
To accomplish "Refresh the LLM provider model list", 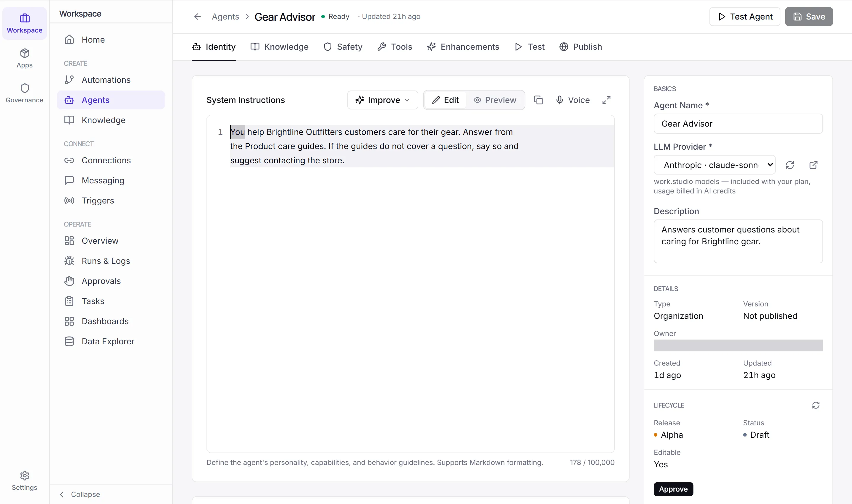I will tap(790, 165).
